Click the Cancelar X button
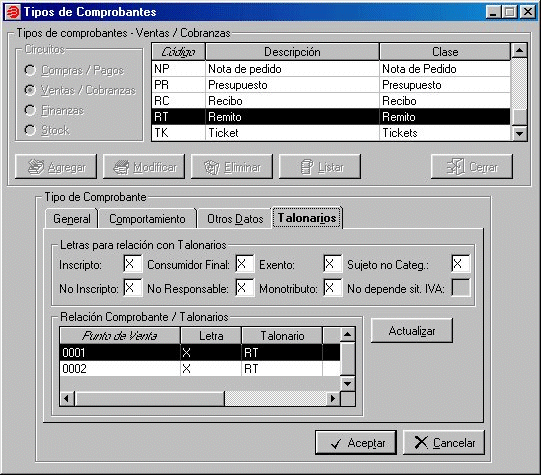The height and width of the screenshot is (475, 541). pyautogui.click(x=444, y=443)
